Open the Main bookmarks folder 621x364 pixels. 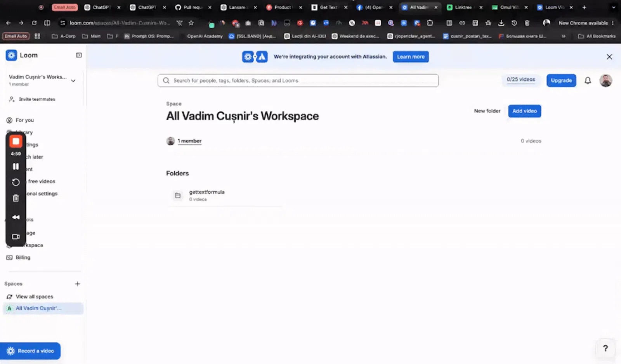(x=91, y=36)
